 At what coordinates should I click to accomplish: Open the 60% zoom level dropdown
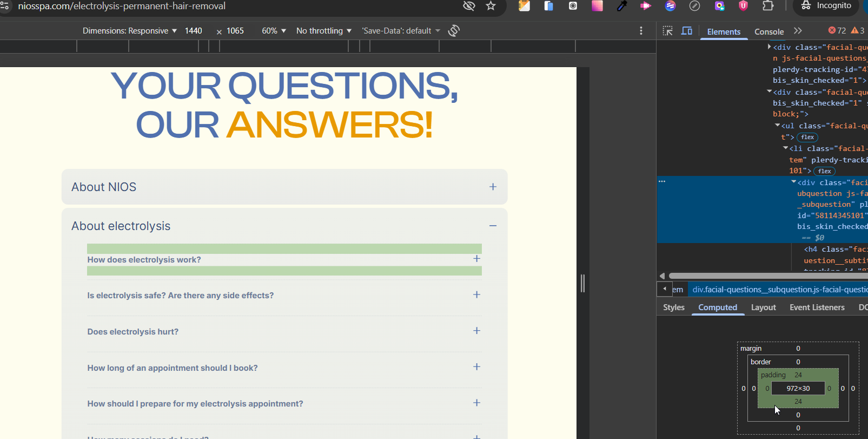pyautogui.click(x=274, y=31)
